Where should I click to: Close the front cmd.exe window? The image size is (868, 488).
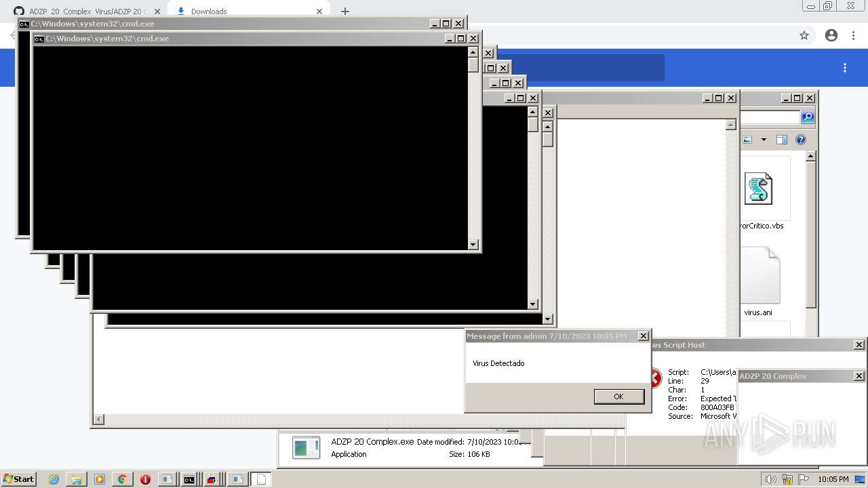[473, 39]
